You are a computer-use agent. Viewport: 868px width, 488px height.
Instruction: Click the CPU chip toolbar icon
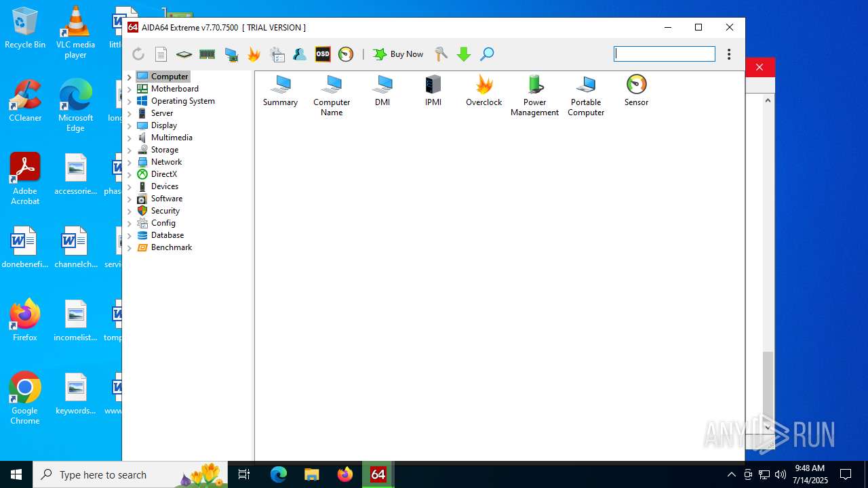184,54
